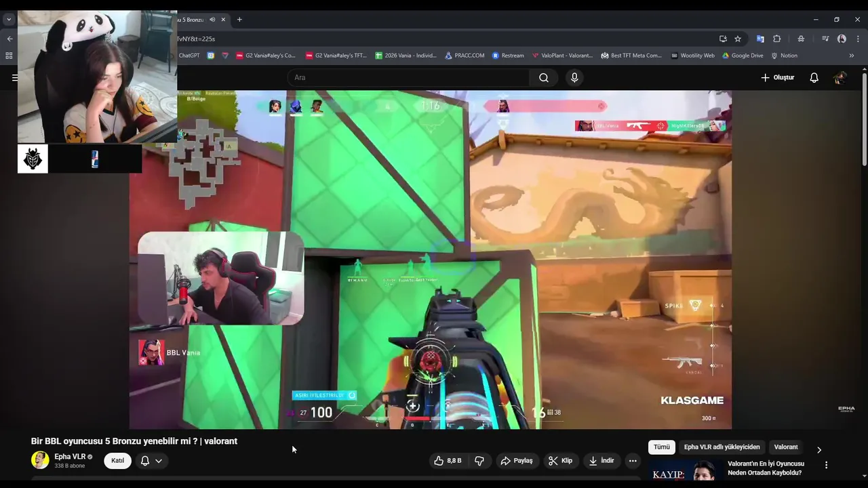Open the tab search dropdown arrow
The width and height of the screenshot is (868, 488).
[x=9, y=20]
